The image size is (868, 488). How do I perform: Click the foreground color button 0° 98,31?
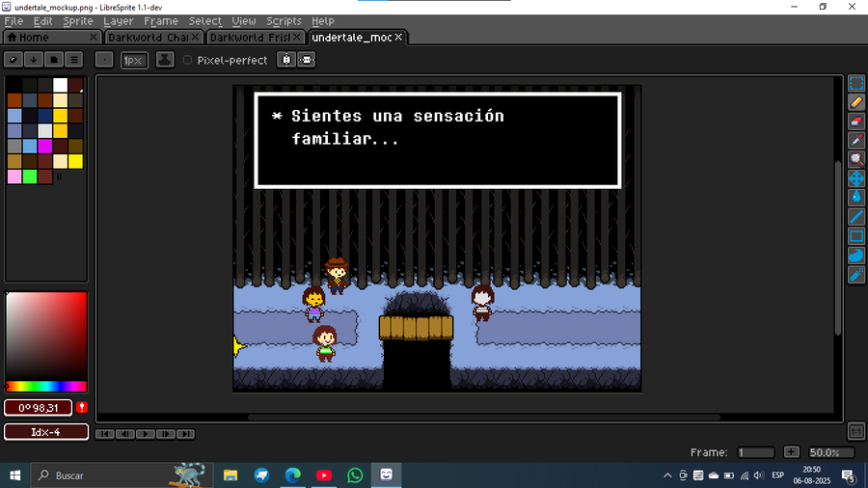coord(39,408)
